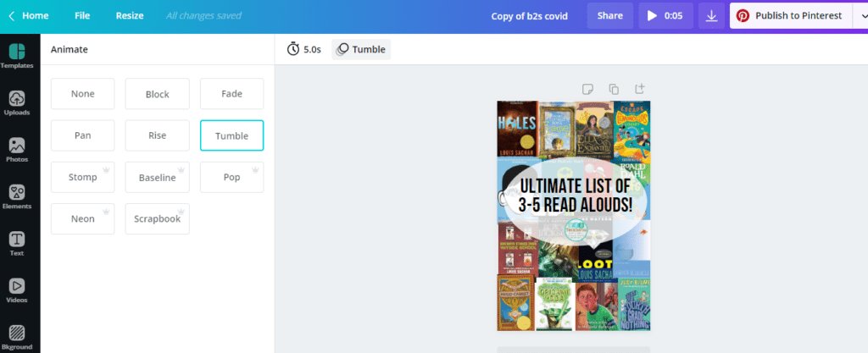Viewport: 868px width, 353px height.
Task: Add a new page with the plus icon
Action: pos(639,89)
